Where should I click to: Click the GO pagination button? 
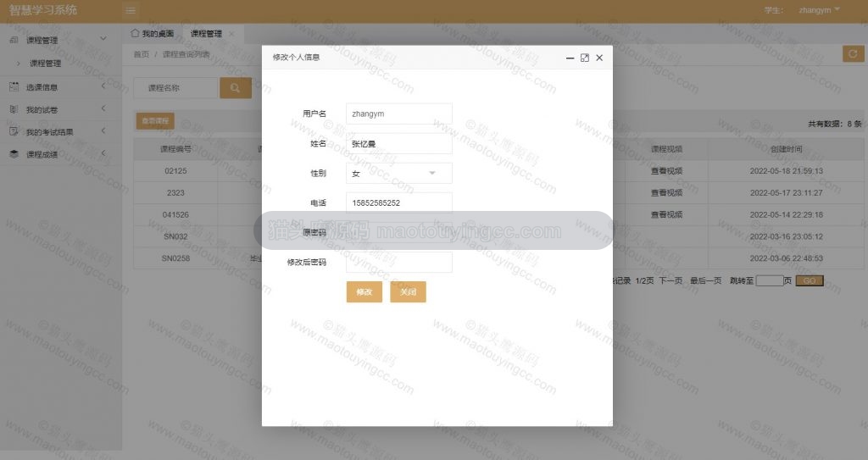pos(810,280)
